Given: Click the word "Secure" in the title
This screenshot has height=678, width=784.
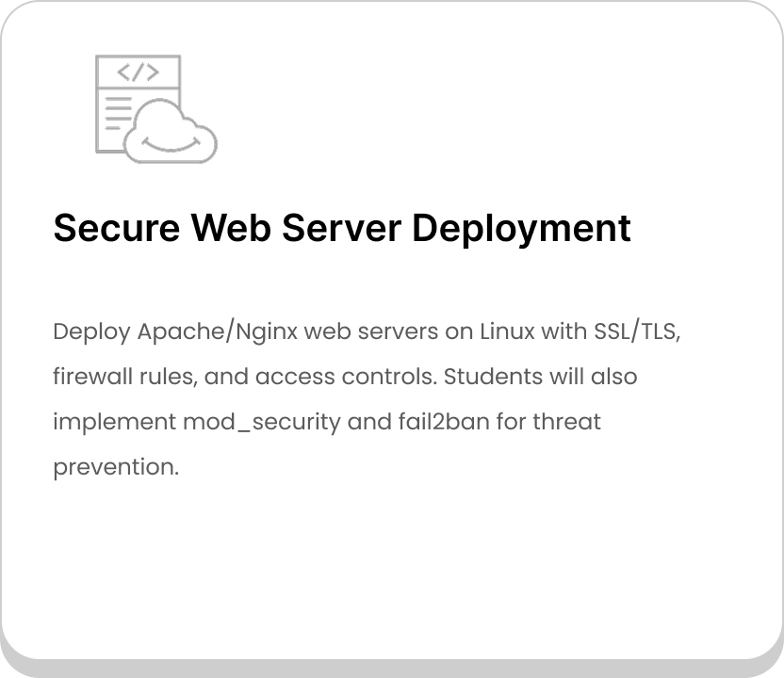Looking at the screenshot, I should point(117,228).
